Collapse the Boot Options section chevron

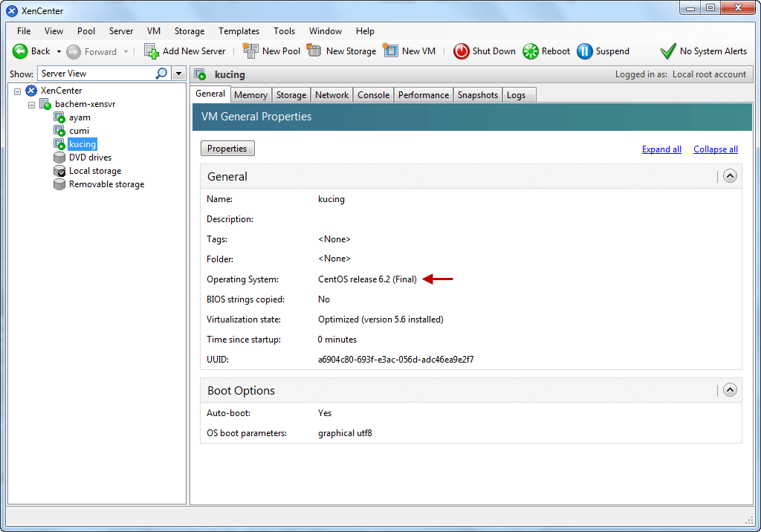coord(730,390)
